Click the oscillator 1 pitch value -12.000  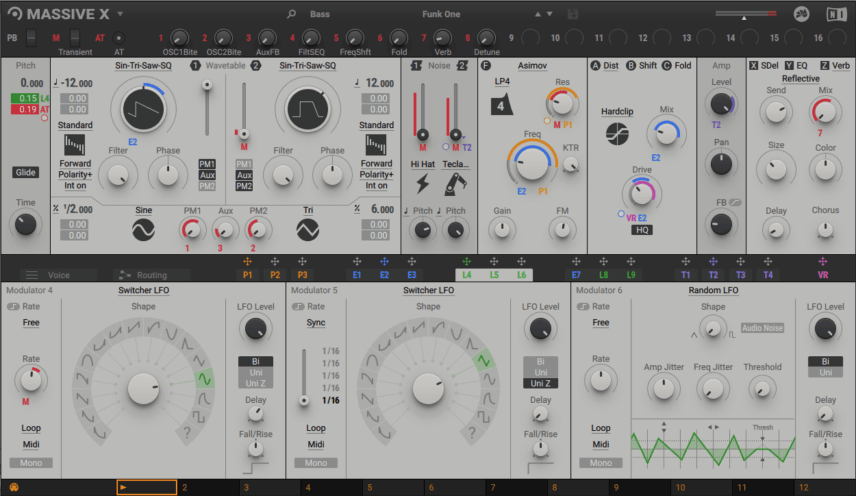76,83
